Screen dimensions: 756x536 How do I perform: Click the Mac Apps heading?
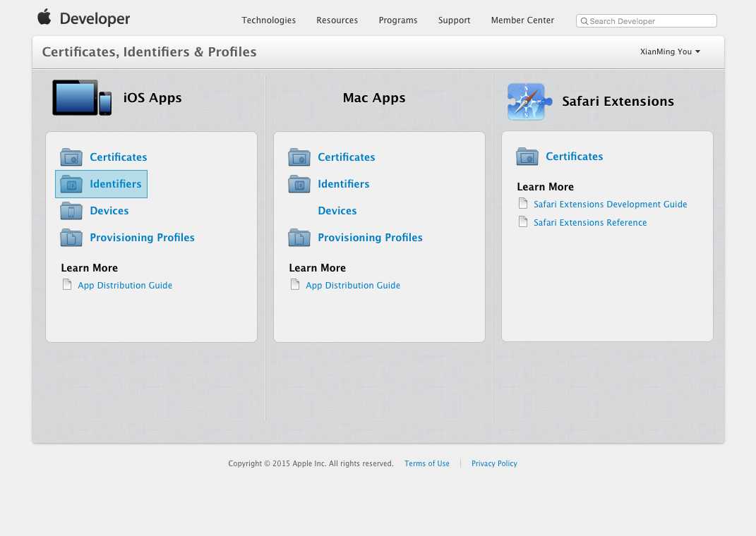[x=374, y=98]
